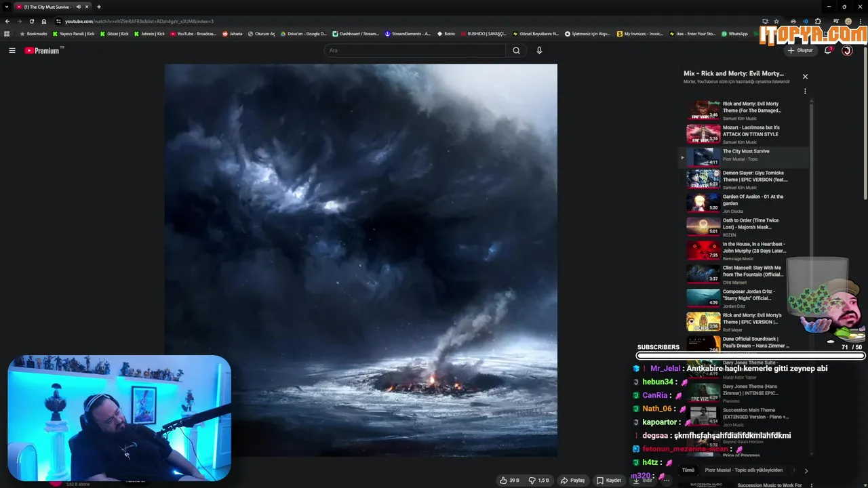Click the Paylaş share button
Screen dimensions: 868x488
[x=572, y=481]
